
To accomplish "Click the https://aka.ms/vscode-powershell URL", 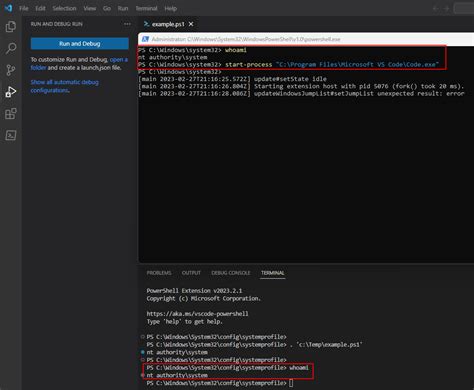I will click(x=197, y=314).
